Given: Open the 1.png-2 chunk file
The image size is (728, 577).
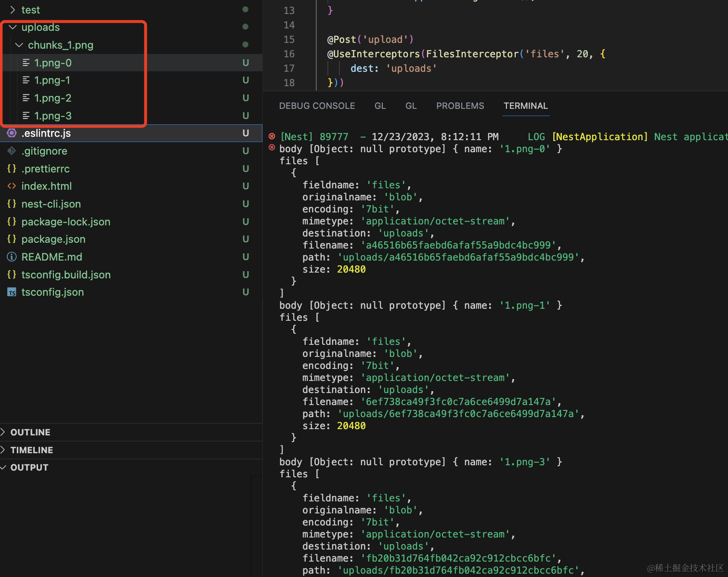Looking at the screenshot, I should (x=52, y=98).
